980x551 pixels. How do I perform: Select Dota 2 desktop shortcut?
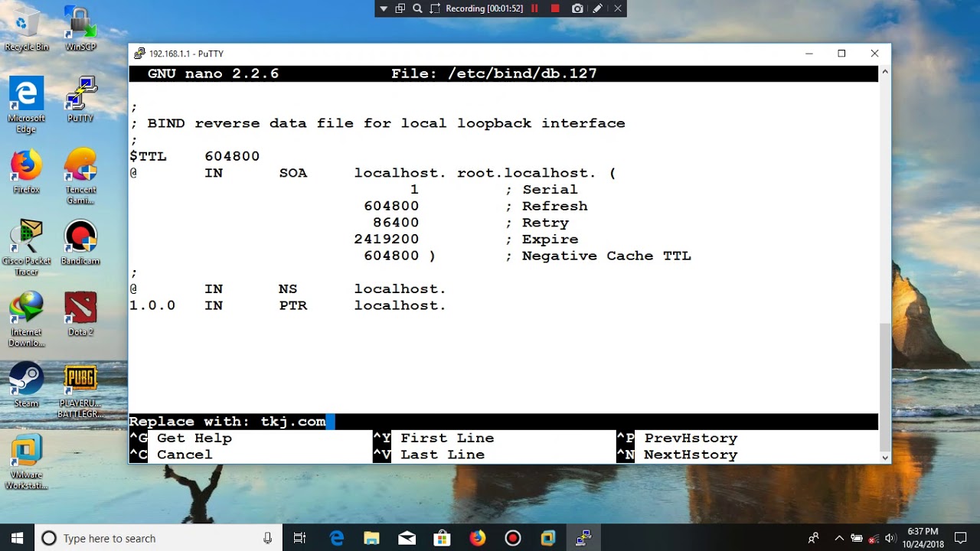[80, 314]
